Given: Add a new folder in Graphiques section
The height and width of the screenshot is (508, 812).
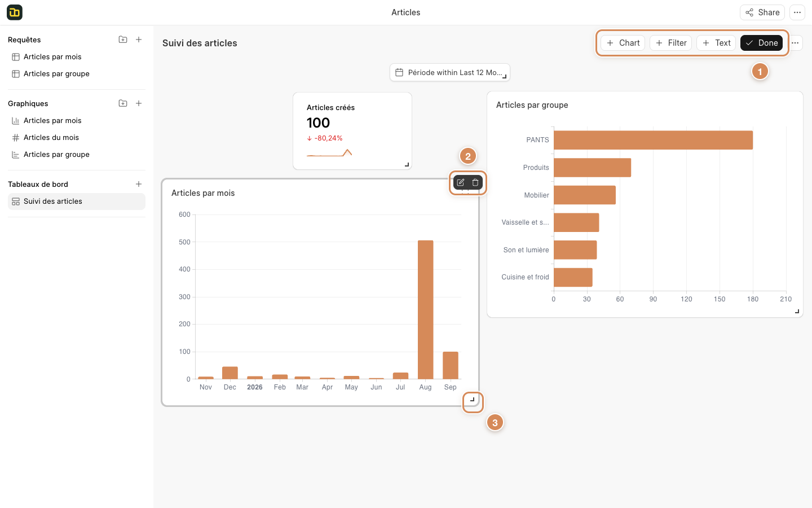Looking at the screenshot, I should tap(123, 103).
